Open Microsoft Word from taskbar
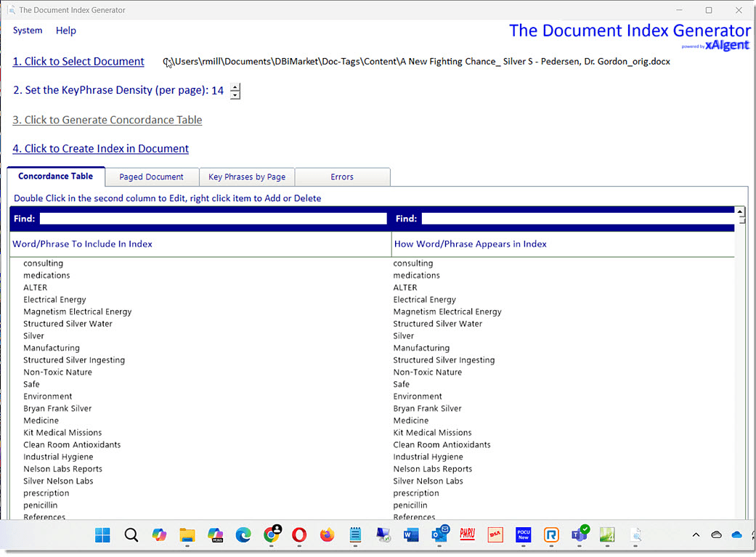756x557 pixels. point(411,534)
